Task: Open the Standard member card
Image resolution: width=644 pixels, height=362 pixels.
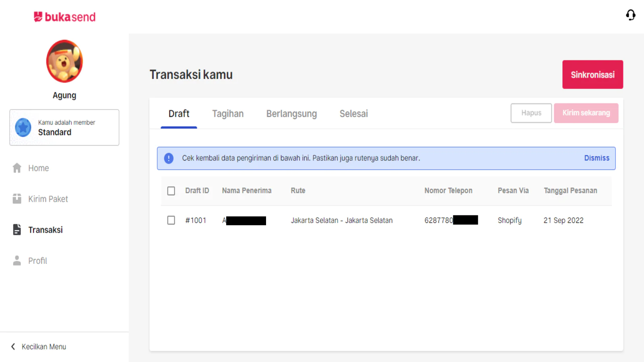Action: (x=64, y=128)
